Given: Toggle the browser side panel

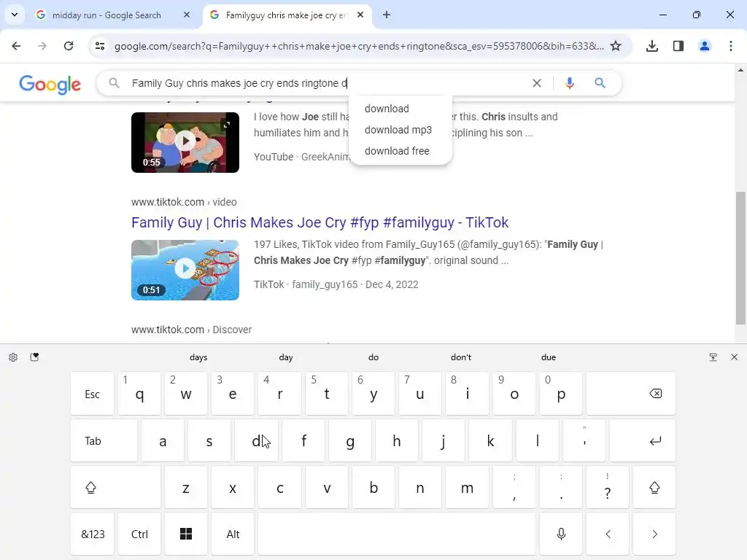Looking at the screenshot, I should click(x=678, y=46).
